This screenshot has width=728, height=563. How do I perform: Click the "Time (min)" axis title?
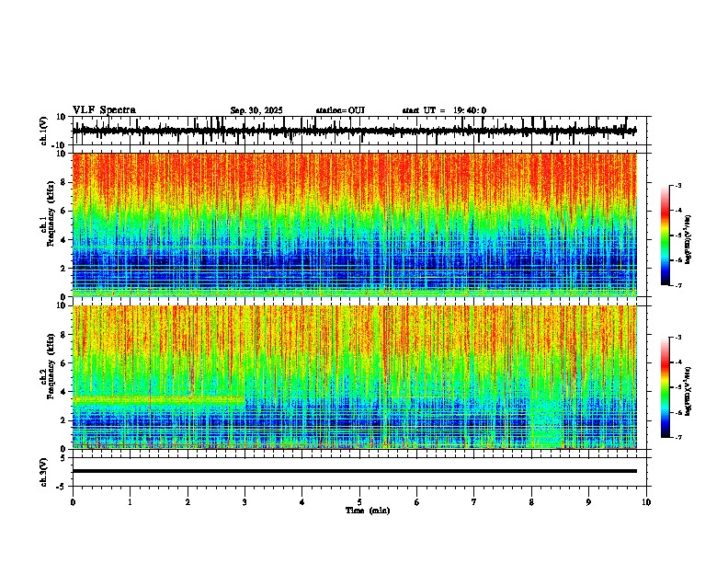tap(368, 511)
